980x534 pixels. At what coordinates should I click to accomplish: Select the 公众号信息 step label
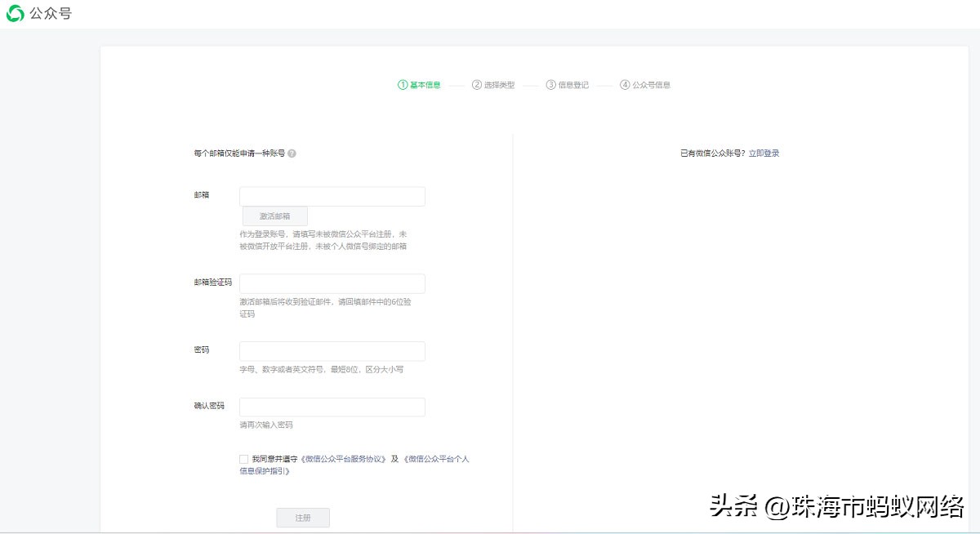[649, 84]
